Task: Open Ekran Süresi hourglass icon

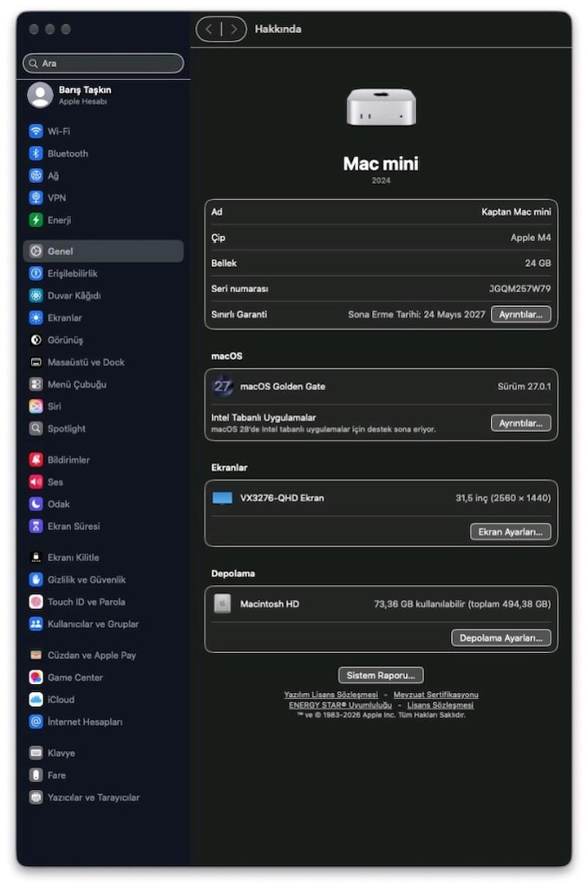Action: click(36, 526)
